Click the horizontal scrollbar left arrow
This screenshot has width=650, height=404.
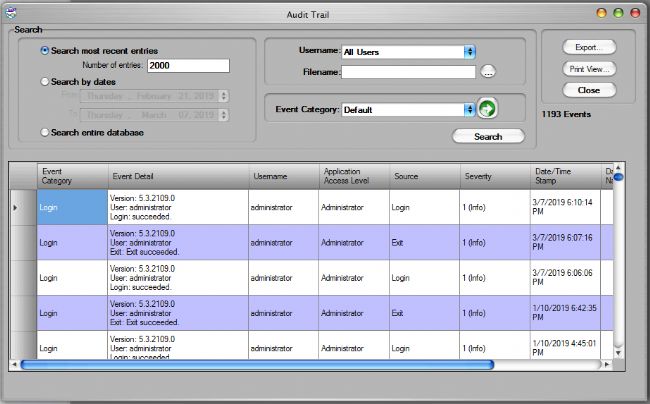[15, 365]
